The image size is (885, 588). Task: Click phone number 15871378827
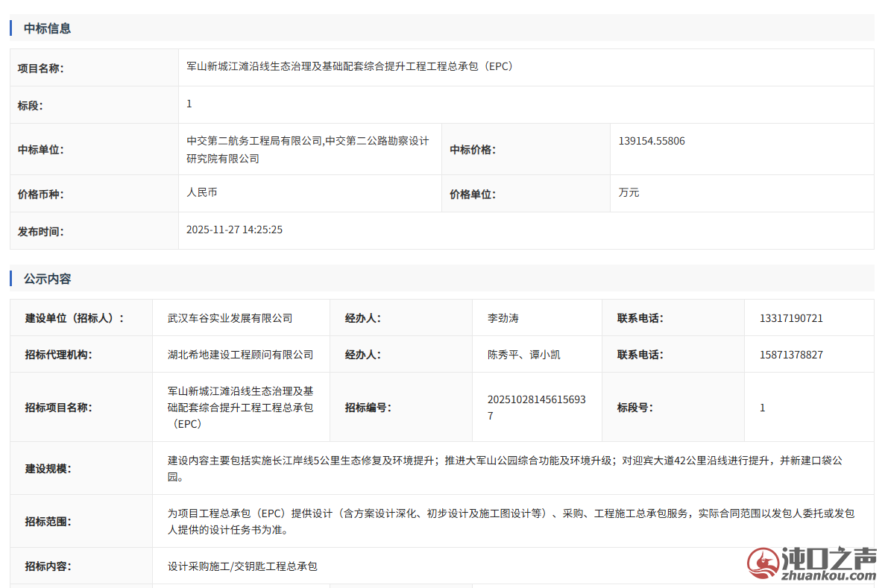[791, 355]
